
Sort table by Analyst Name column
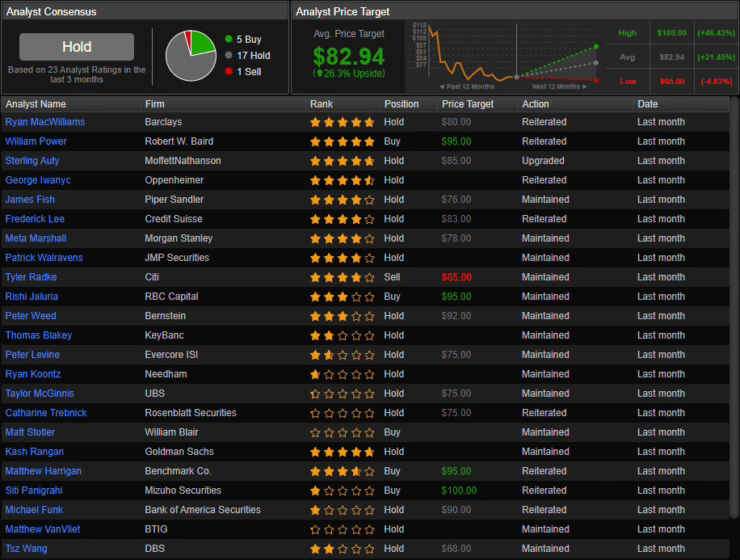36,104
